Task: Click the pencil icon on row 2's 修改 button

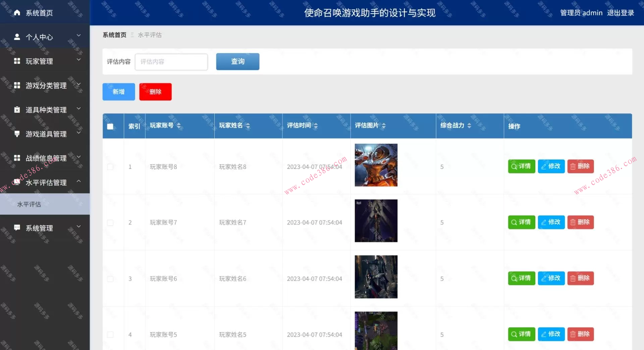Action: point(544,222)
